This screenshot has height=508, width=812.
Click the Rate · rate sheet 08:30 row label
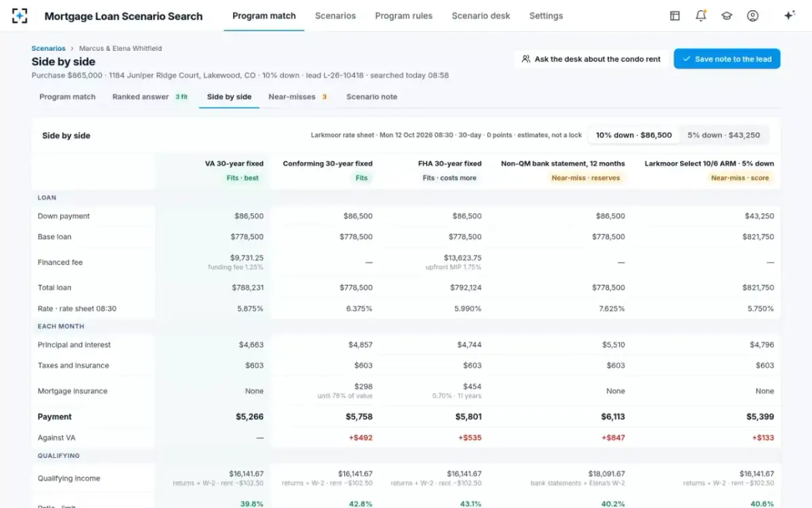coord(77,309)
